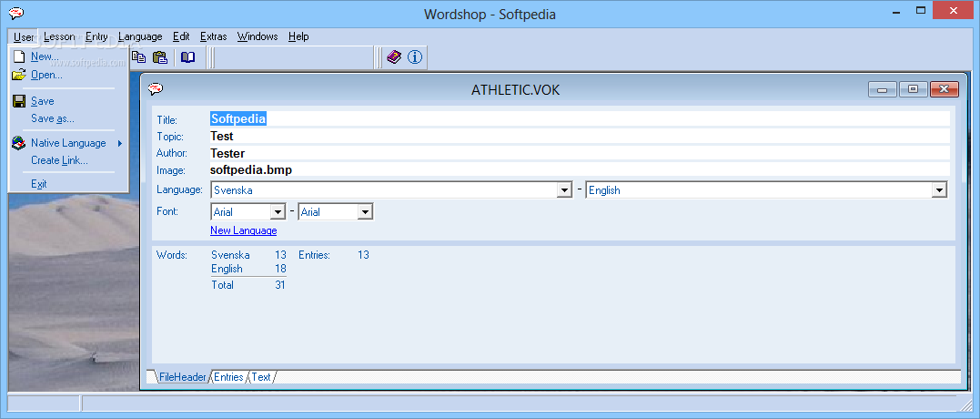Click the Image field softpedia.bmp
This screenshot has height=419, width=980.
click(580, 169)
